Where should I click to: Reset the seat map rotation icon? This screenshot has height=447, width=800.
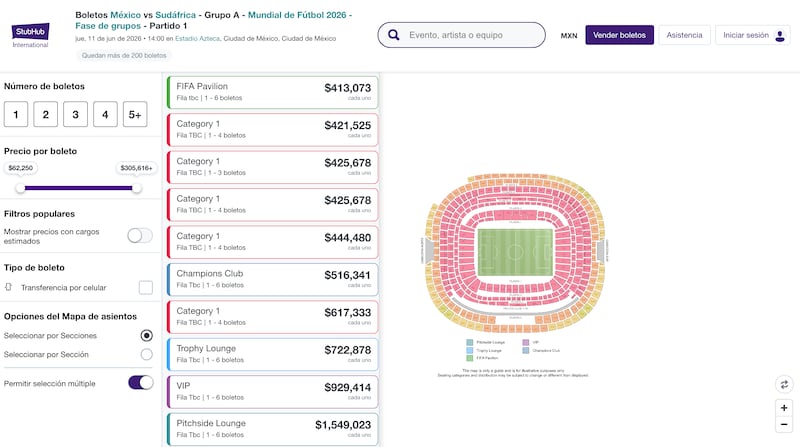785,384
